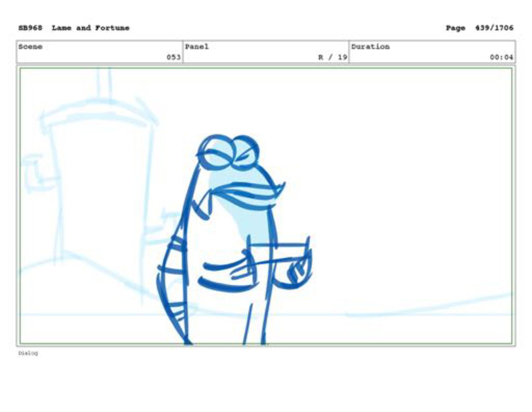This screenshot has height=412, width=532.
Task: Click the 'Scene' header label
Action: (x=30, y=47)
